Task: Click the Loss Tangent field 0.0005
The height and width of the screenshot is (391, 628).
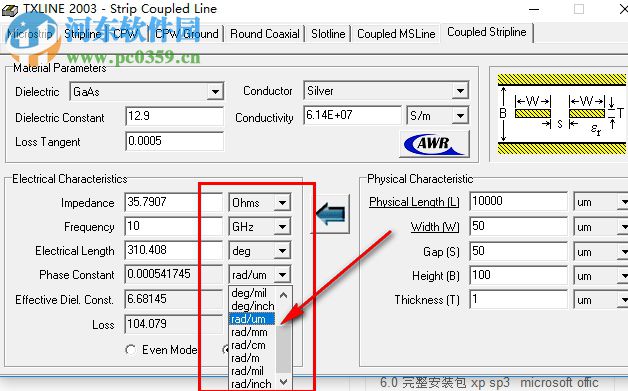Action: point(174,141)
